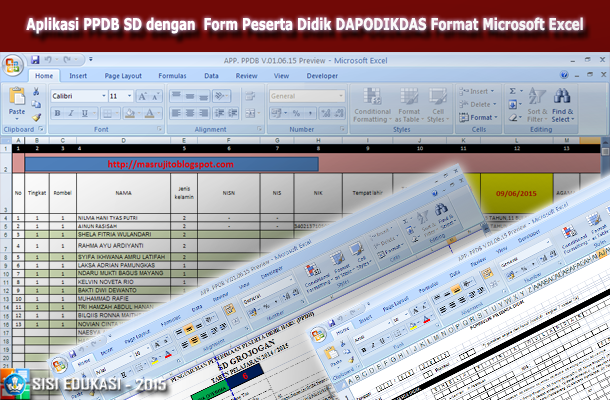This screenshot has height=400, width=610.
Task: Toggle Underline in the upright window's Font group
Action: pos(84,113)
